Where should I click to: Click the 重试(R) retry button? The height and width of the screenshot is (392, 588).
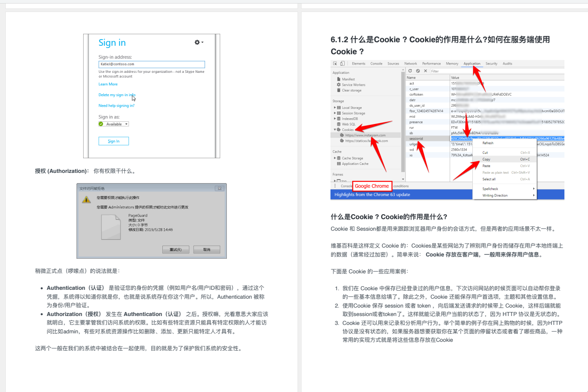coord(176,249)
